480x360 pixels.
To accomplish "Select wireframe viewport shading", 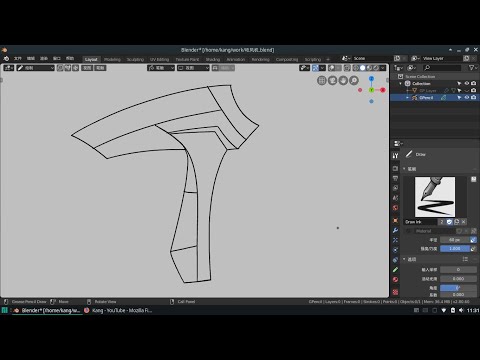I will tap(356, 68).
